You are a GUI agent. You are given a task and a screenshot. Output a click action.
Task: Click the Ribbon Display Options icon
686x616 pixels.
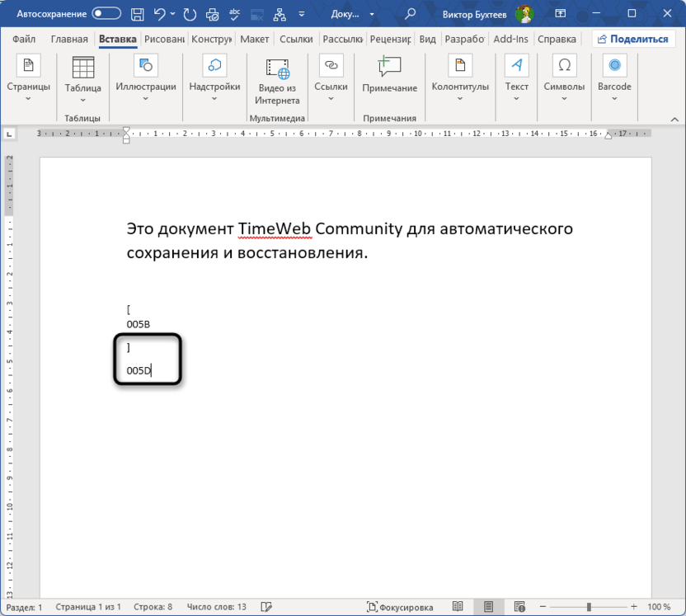pyautogui.click(x=561, y=13)
